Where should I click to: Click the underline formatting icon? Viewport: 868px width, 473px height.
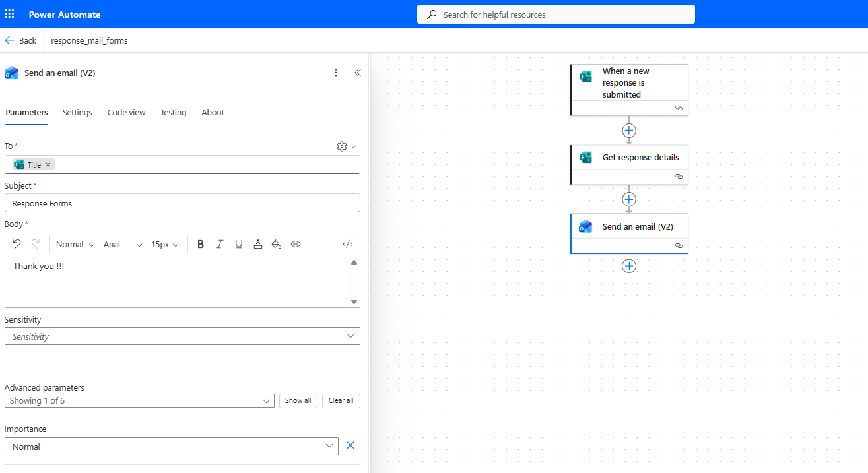coord(239,244)
